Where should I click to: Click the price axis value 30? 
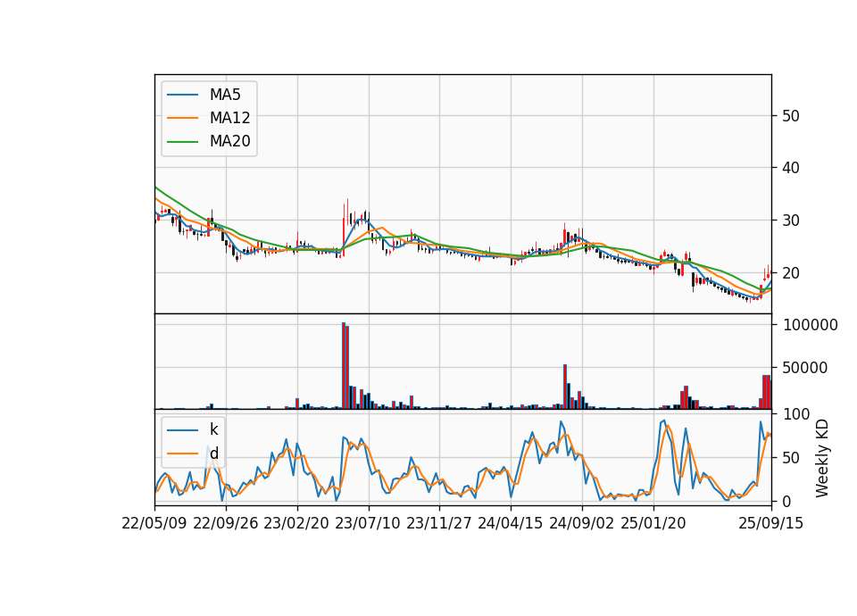(x=791, y=221)
